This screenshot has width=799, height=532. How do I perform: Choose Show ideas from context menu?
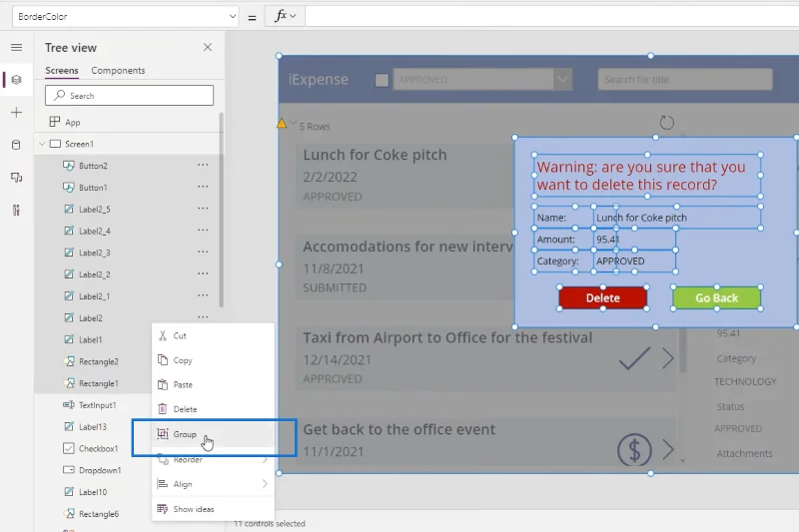pyautogui.click(x=213, y=509)
